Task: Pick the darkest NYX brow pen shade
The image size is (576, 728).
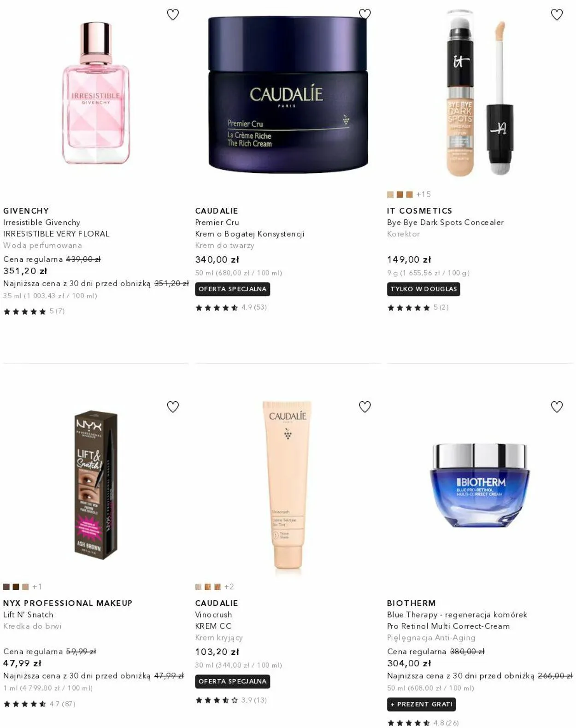Action: (16, 587)
